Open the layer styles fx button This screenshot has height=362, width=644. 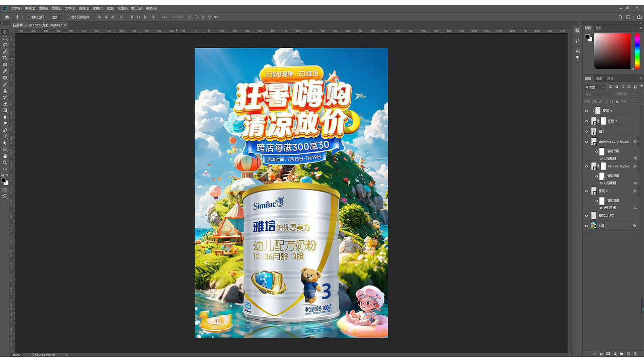[x=601, y=354]
